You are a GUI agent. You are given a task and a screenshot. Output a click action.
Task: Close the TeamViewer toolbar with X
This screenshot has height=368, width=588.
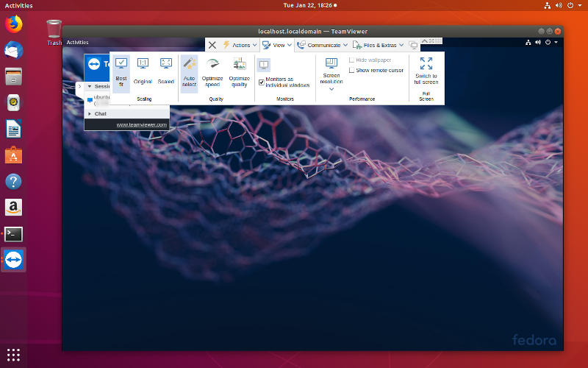(x=212, y=45)
